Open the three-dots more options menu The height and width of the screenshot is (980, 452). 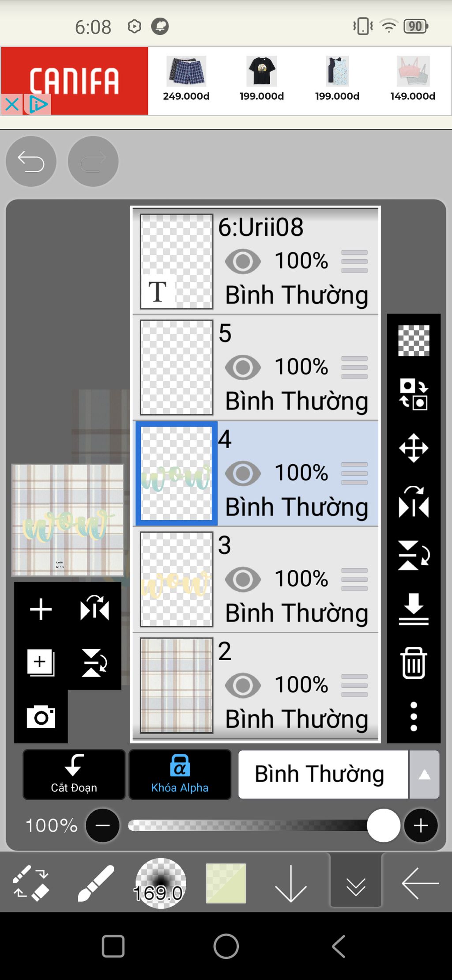pos(414,716)
